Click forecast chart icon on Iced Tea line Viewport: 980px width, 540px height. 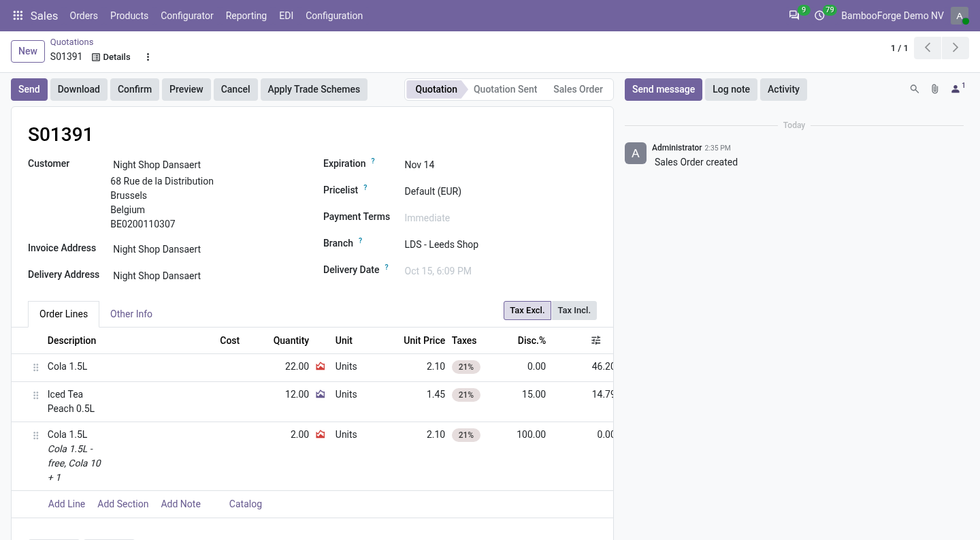coord(321,394)
